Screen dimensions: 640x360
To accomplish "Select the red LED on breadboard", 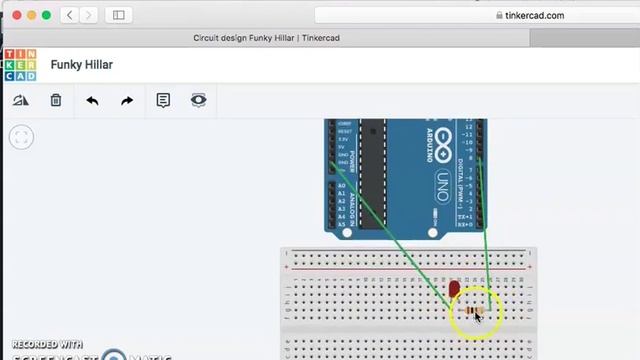I will [x=454, y=289].
